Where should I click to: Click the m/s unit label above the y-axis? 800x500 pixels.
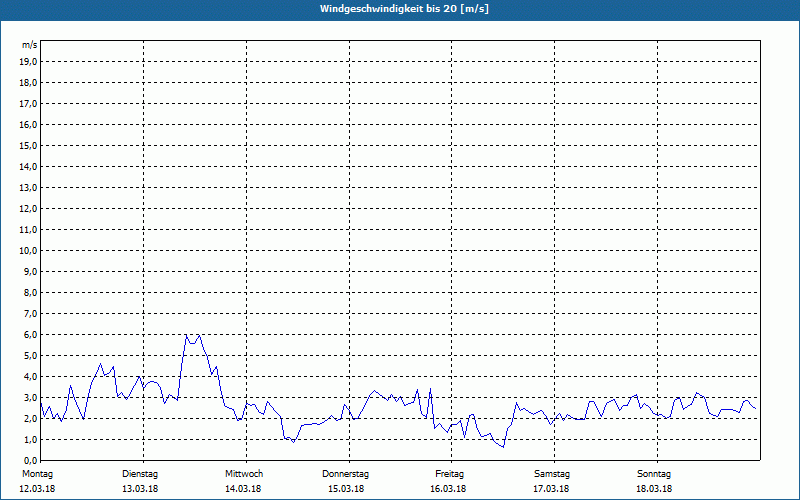30,45
